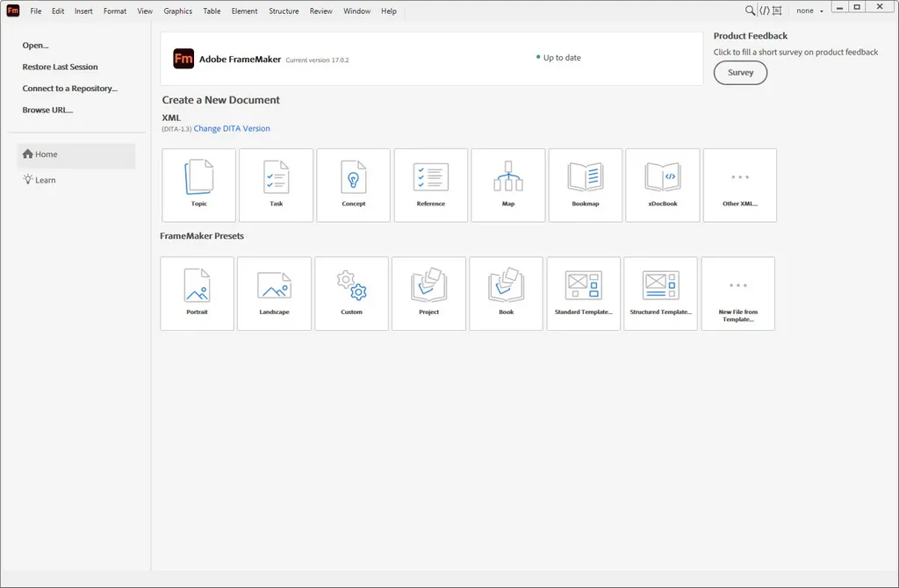899x588 pixels.
Task: Click Connect to a Repository...
Action: pos(69,89)
